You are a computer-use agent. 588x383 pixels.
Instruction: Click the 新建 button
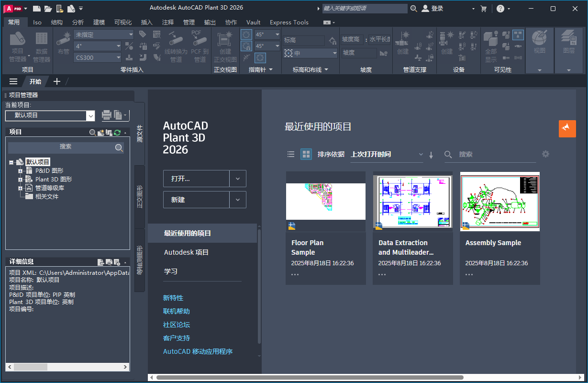point(197,200)
